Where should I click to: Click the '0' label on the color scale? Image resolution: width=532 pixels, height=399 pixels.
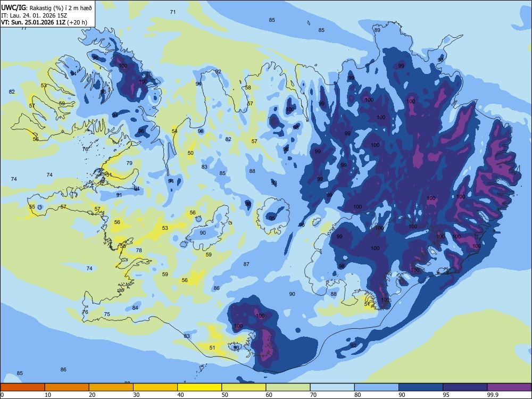coord(2,395)
